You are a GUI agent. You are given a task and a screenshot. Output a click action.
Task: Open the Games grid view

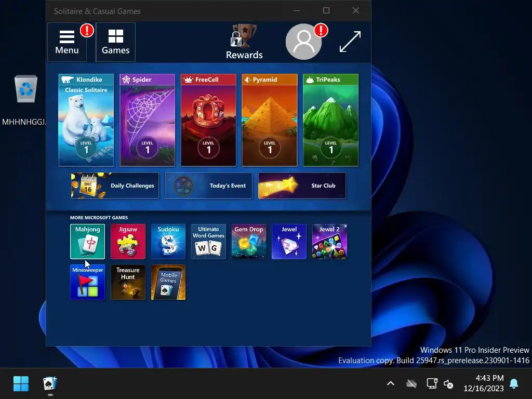click(116, 42)
